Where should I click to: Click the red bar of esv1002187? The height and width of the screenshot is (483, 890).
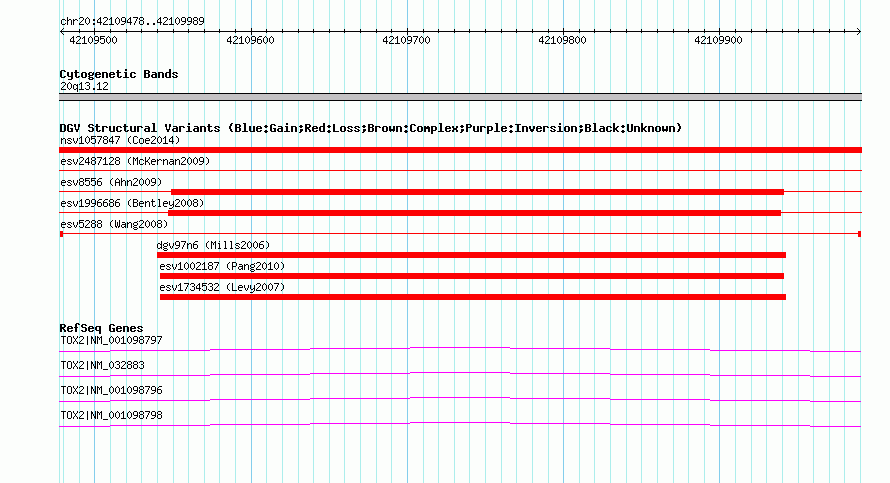point(472,276)
